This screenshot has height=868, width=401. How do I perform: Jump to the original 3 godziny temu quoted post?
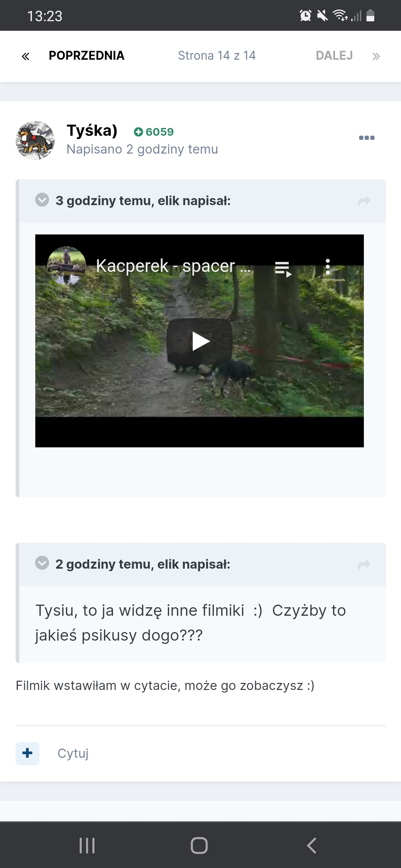click(x=364, y=201)
